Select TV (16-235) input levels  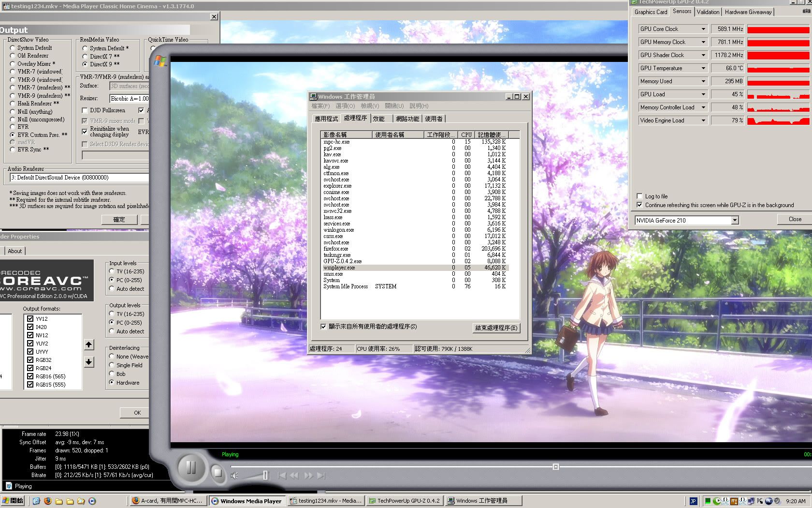click(127, 271)
